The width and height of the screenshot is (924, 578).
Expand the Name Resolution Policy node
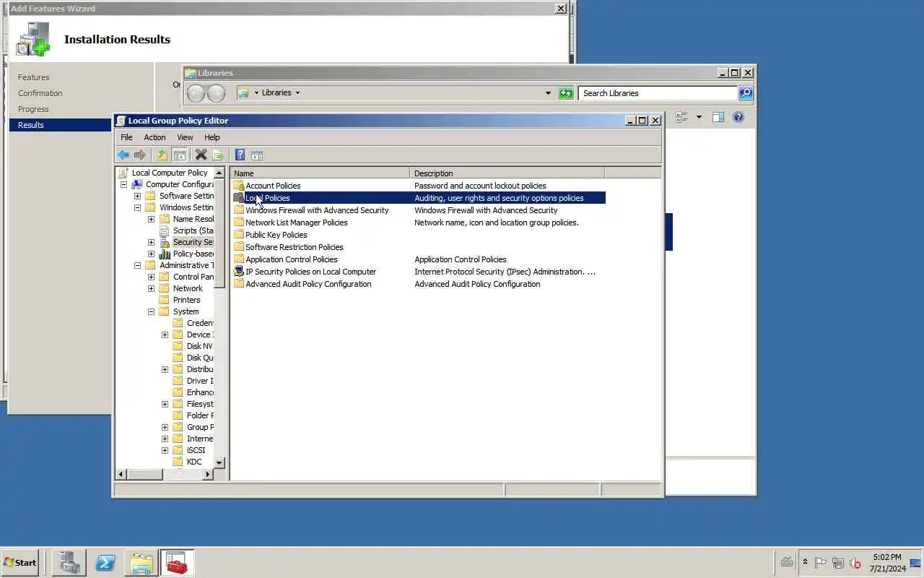pos(152,219)
